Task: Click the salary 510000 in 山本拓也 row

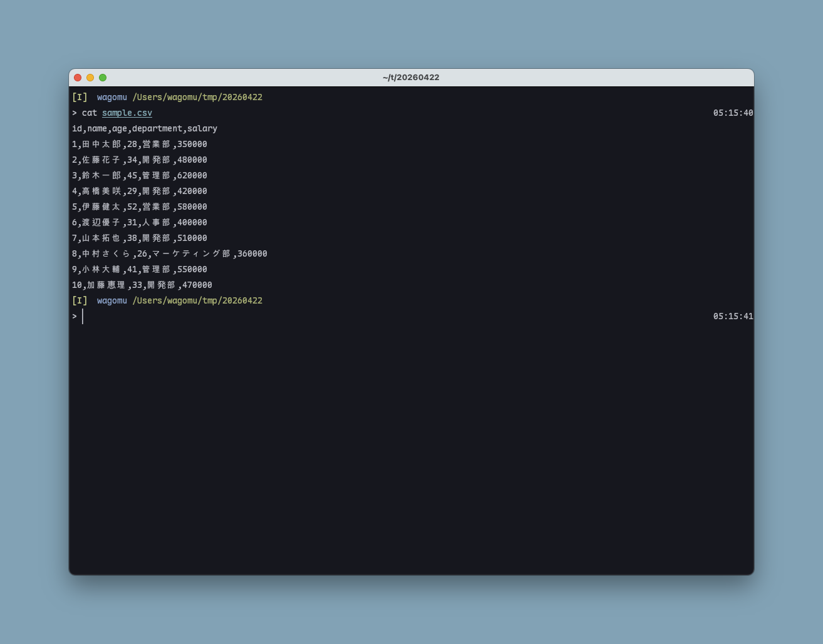Action: click(x=192, y=238)
